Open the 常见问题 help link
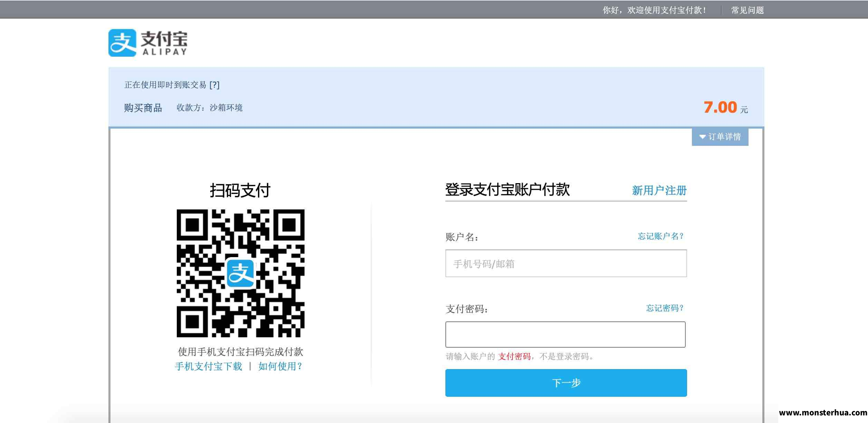Viewport: 868px width, 423px height. pos(747,10)
